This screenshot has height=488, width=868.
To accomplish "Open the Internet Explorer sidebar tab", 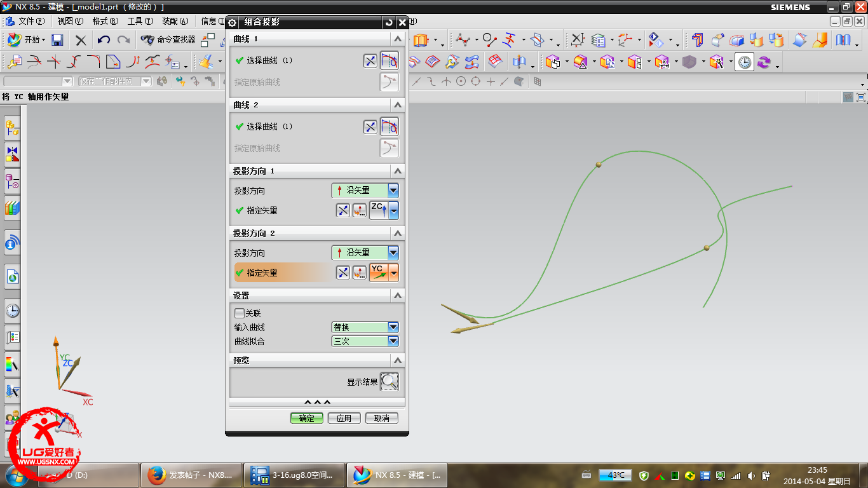I will click(12, 276).
